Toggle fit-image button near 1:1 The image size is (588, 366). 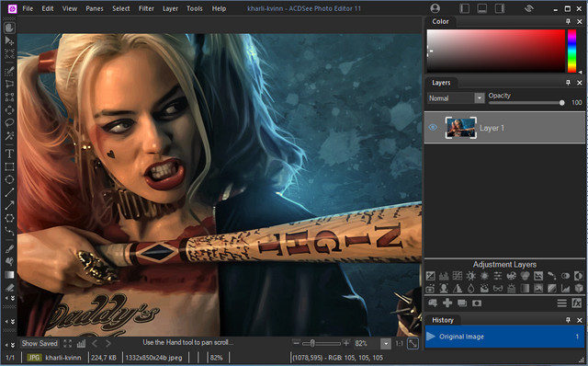point(413,343)
